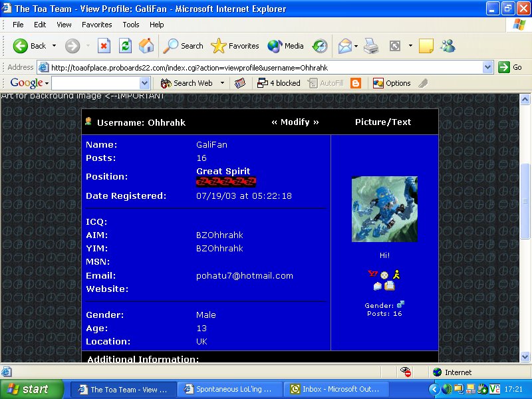The height and width of the screenshot is (399, 532).
Task: Click the Stop loading icon
Action: coord(104,46)
